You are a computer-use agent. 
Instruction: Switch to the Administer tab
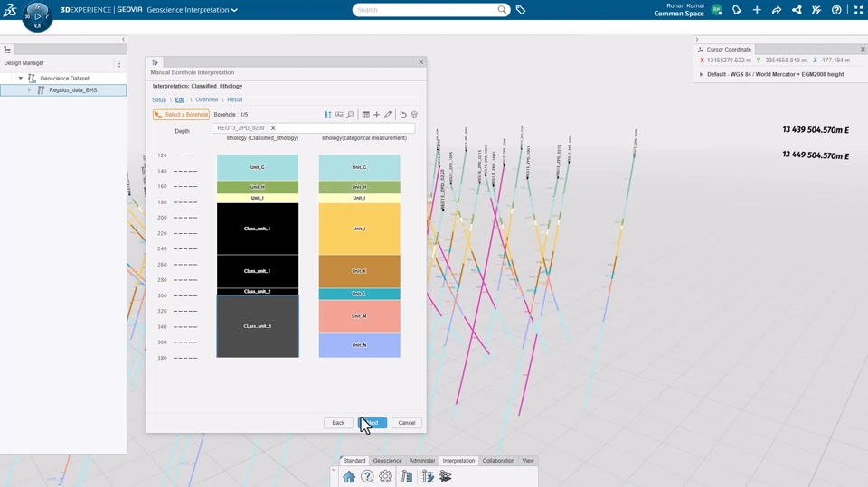click(x=422, y=461)
